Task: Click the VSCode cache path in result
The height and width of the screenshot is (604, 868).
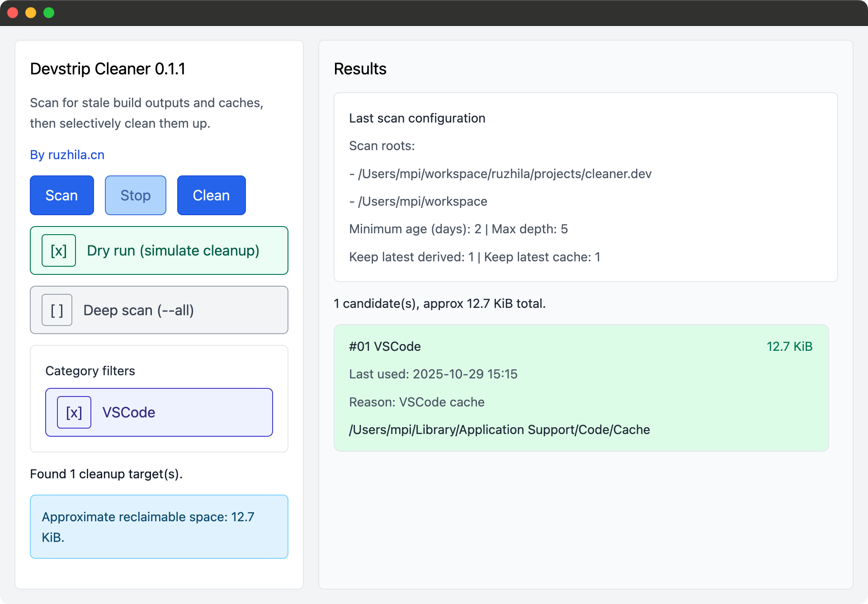Action: click(499, 429)
